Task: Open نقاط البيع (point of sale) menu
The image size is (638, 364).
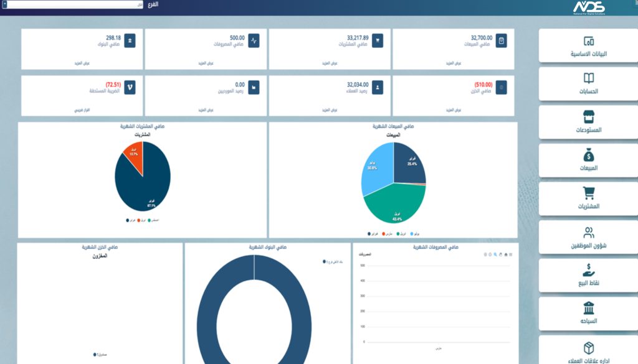Action: point(588,276)
